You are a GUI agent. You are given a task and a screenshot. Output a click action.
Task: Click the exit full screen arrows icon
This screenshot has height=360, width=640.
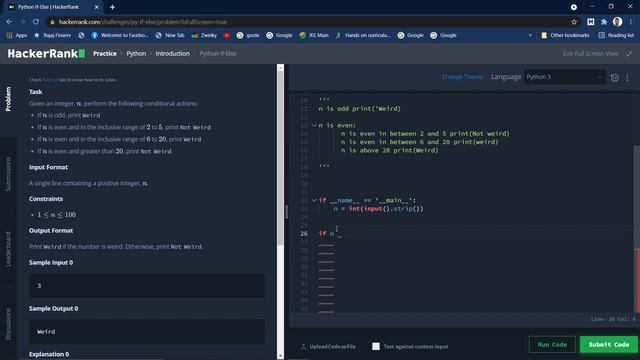coord(629,53)
